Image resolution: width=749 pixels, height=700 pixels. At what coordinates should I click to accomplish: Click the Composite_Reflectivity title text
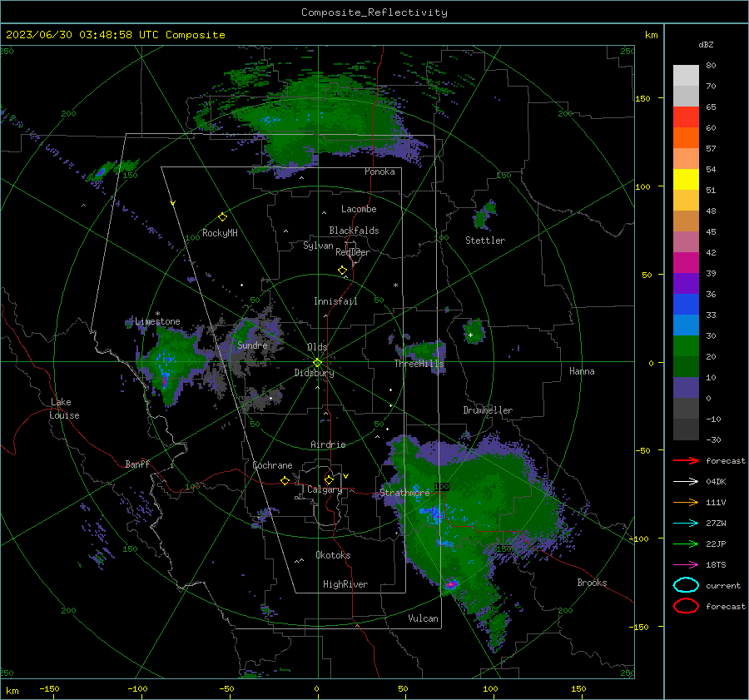tap(374, 12)
